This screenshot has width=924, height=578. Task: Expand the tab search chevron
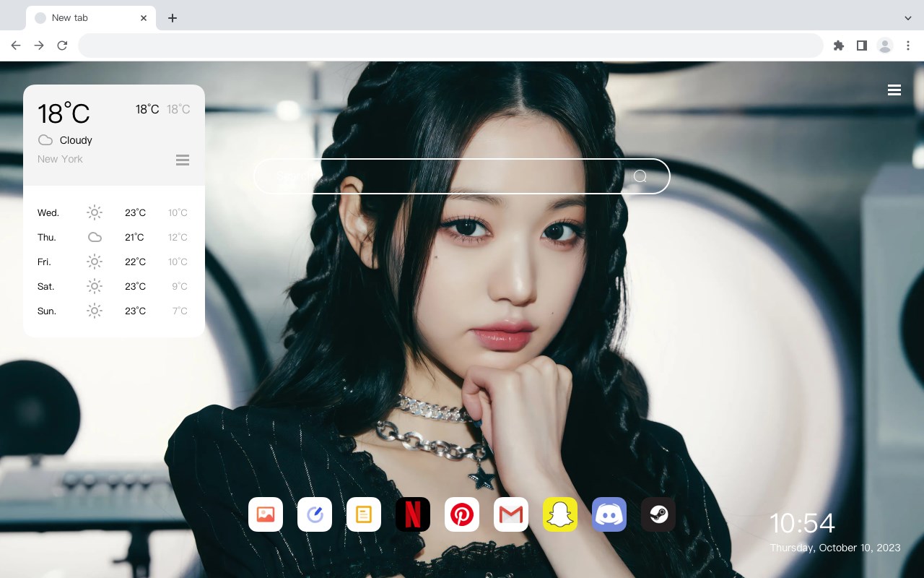[908, 18]
